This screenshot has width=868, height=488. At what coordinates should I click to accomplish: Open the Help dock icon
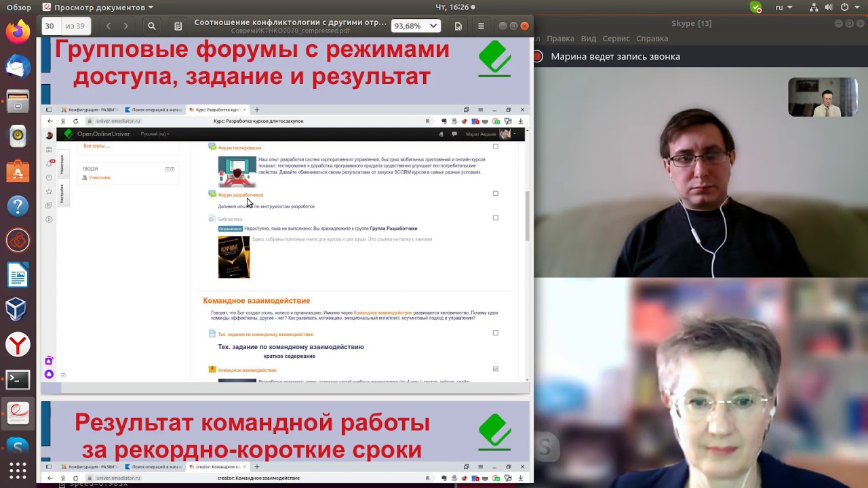coord(18,205)
